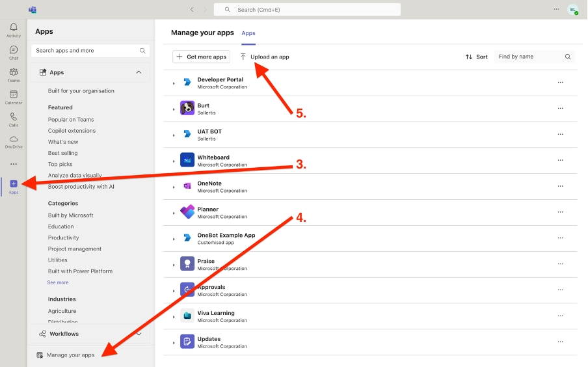
Task: Open settings and more ellipsis near avatar
Action: pyautogui.click(x=557, y=9)
